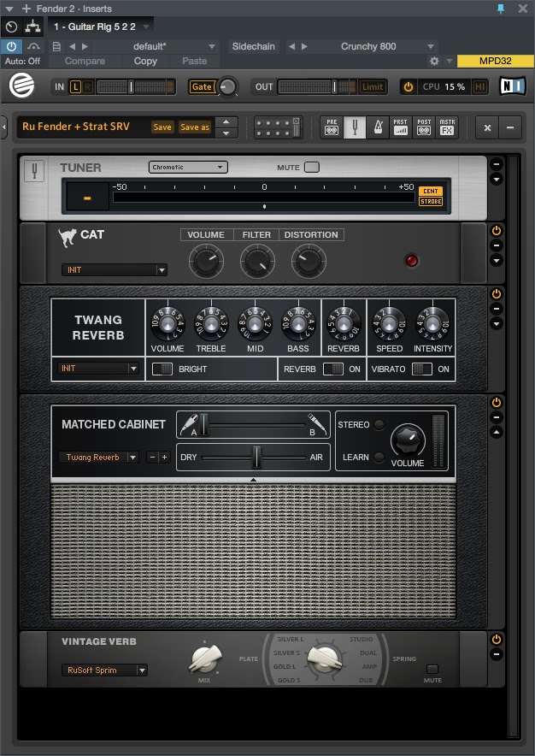
Task: Click the Paste option
Action: coord(194,61)
